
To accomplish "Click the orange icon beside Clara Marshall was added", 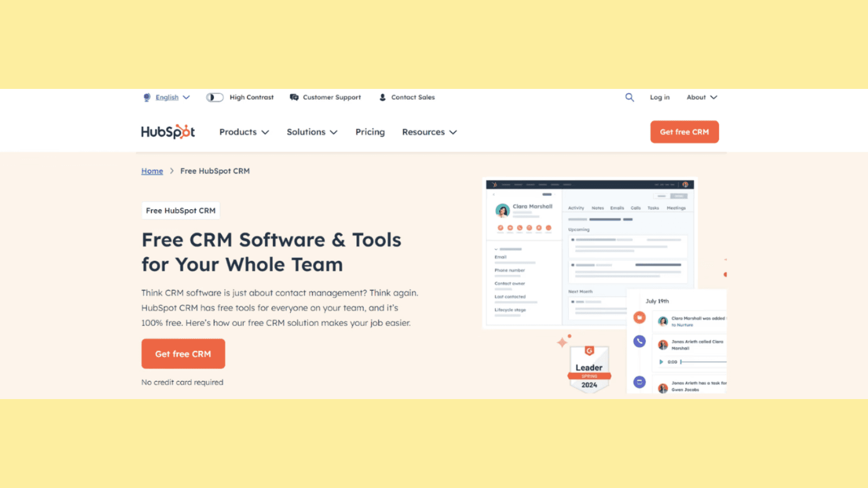I will pos(640,318).
